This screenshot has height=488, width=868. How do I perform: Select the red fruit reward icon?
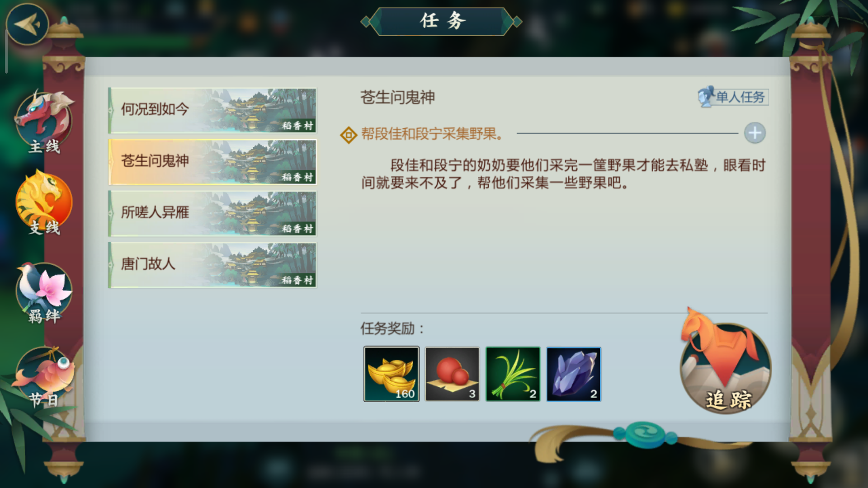(x=452, y=374)
